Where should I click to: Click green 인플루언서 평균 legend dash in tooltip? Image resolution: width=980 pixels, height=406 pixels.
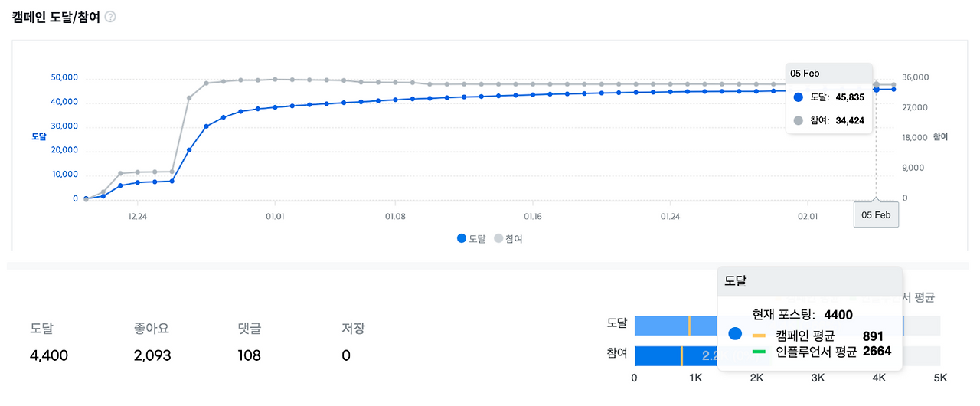point(759,352)
